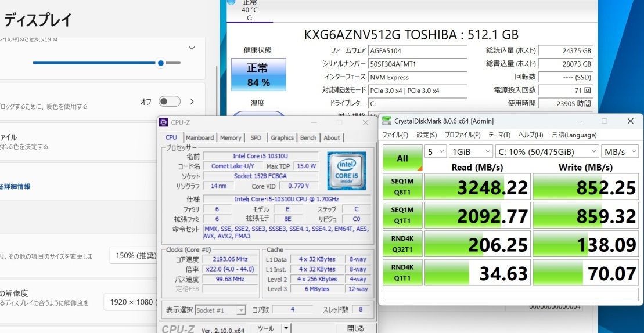The height and width of the screenshot is (333, 644).
Task: Open the Socket #1 selection dropdown
Action: pyautogui.click(x=221, y=310)
